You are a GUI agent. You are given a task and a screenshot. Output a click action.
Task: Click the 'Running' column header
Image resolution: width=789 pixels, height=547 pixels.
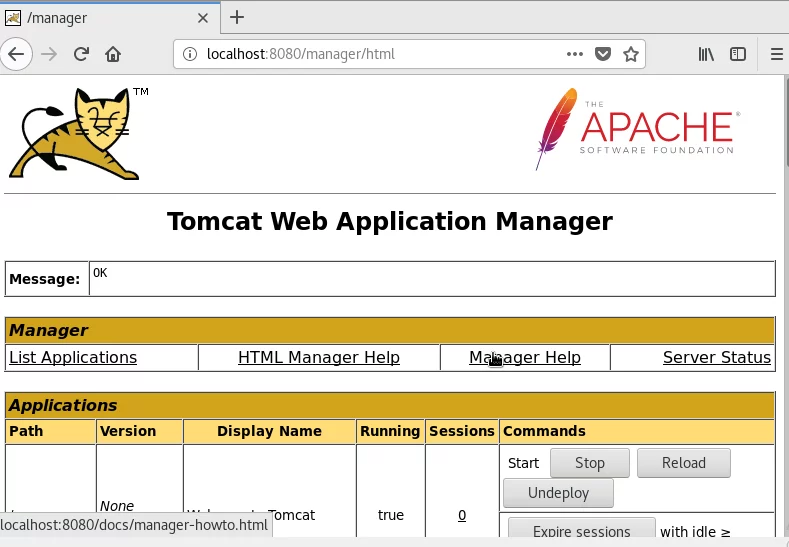click(390, 431)
